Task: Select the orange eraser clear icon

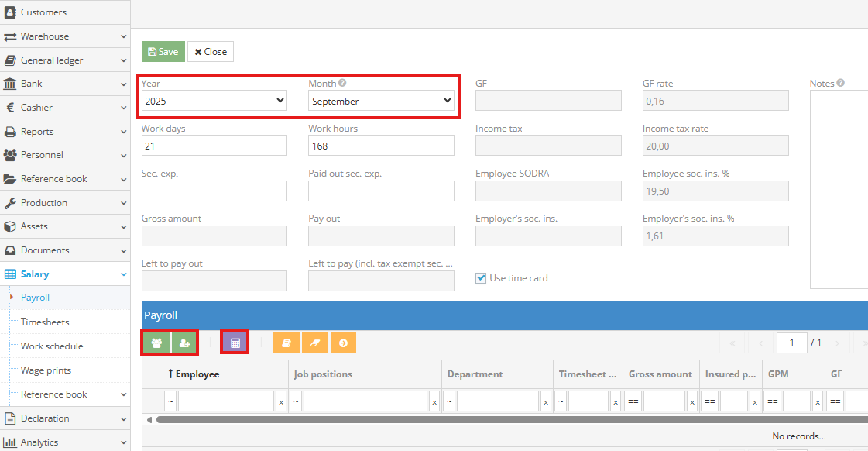Action: tap(314, 342)
